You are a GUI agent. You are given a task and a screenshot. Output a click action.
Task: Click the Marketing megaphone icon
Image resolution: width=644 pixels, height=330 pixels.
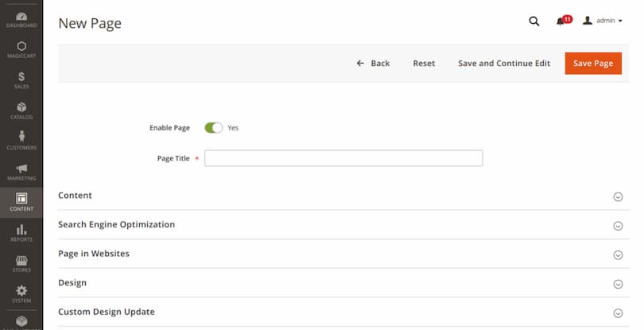tap(21, 171)
